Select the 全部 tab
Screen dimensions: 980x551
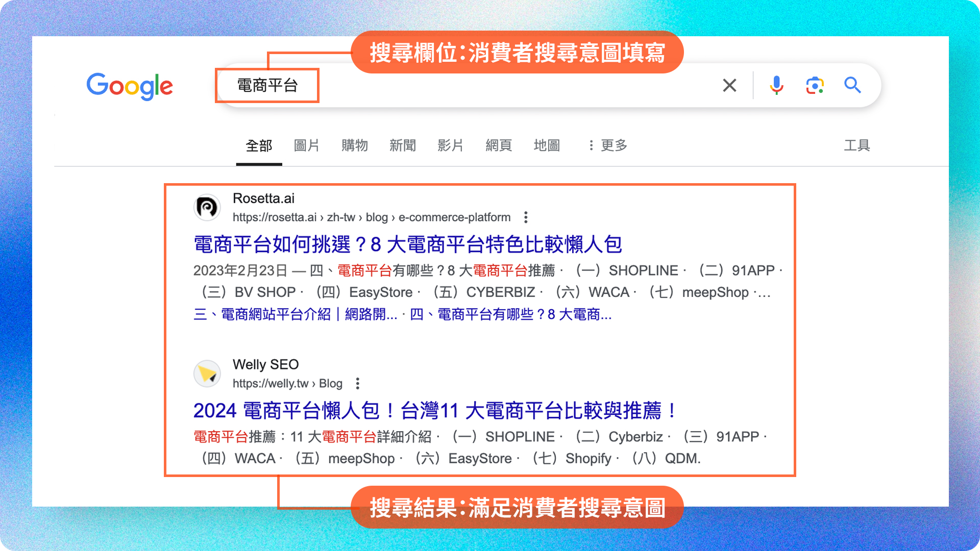click(259, 146)
